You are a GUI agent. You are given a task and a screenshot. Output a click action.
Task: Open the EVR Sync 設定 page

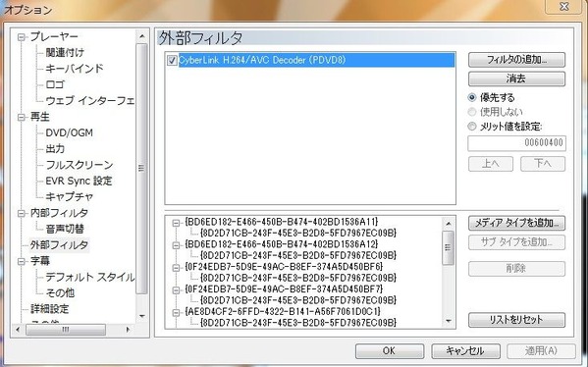click(79, 181)
